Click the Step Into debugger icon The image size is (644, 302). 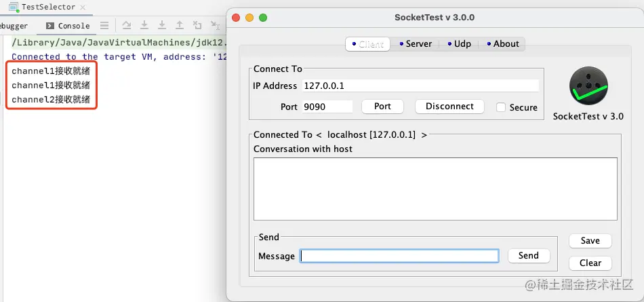click(x=144, y=26)
